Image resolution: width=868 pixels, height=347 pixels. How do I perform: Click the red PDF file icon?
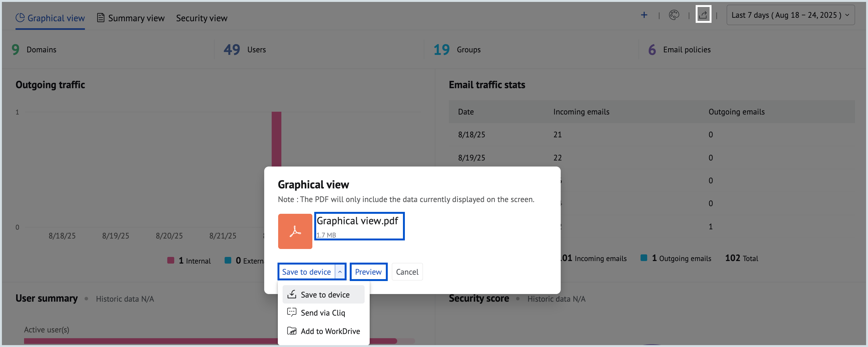pyautogui.click(x=295, y=231)
